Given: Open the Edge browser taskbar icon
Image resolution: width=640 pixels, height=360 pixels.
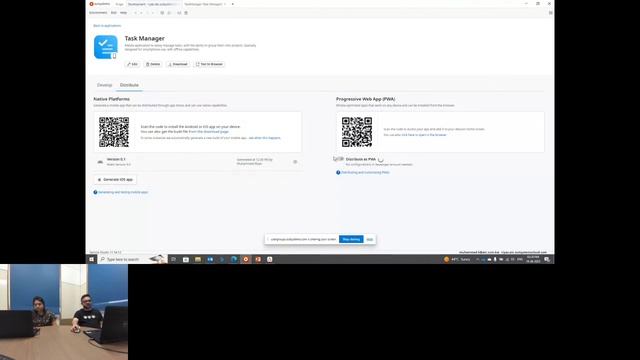Looking at the screenshot, I should point(233,259).
